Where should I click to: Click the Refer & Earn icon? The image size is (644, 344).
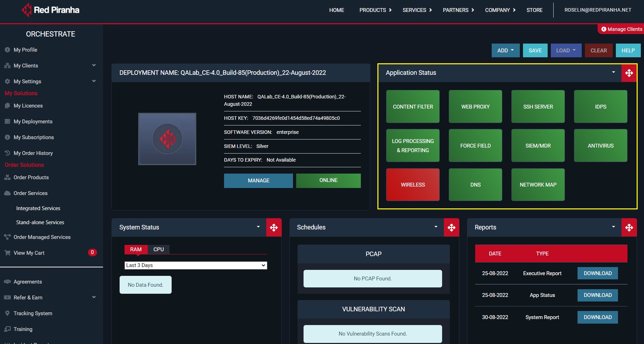coord(7,298)
